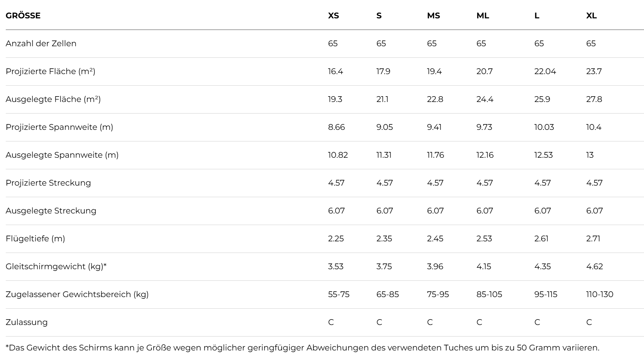The width and height of the screenshot is (644, 361).
Task: Click the 'Projizierte Streckung' row label
Action: pos(48,183)
